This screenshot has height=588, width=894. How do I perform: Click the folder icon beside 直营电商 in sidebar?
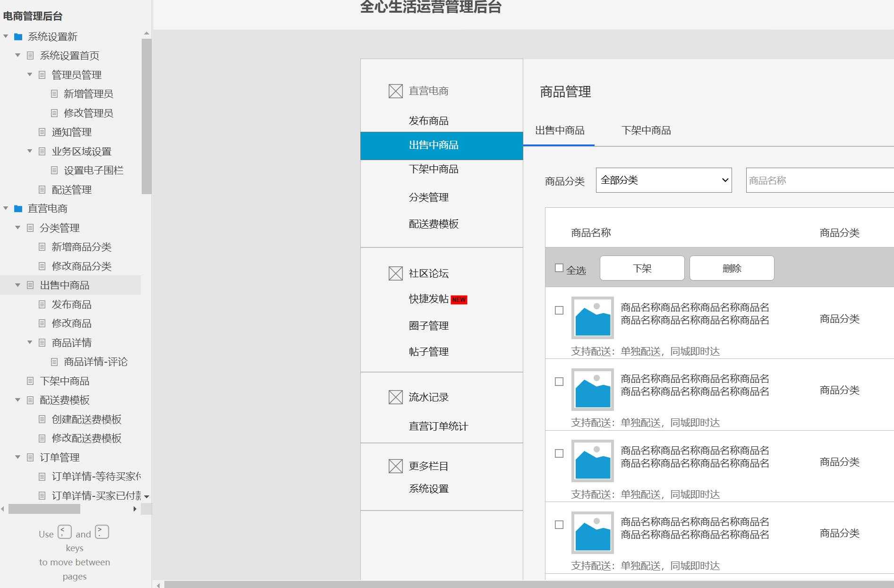17,208
